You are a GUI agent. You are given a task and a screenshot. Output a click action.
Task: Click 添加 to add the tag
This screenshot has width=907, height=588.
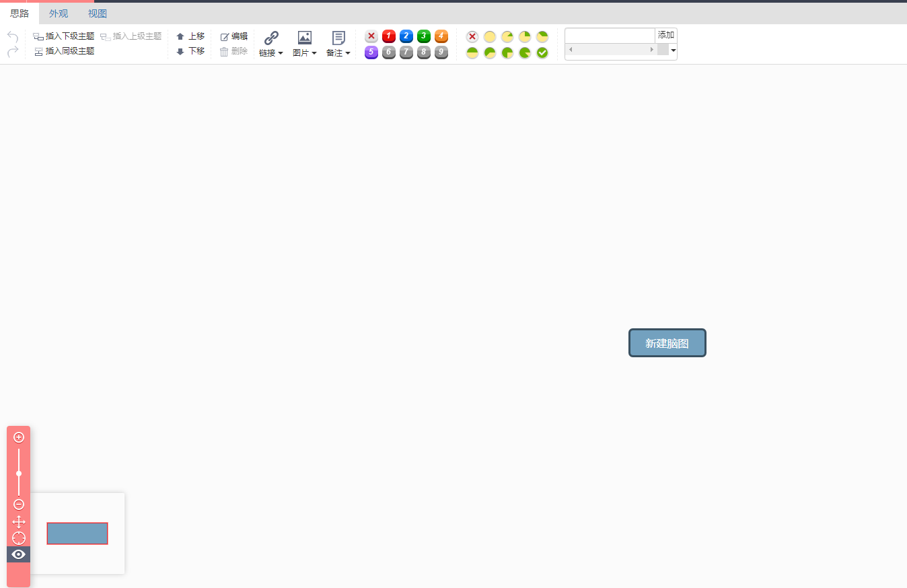pyautogui.click(x=666, y=36)
